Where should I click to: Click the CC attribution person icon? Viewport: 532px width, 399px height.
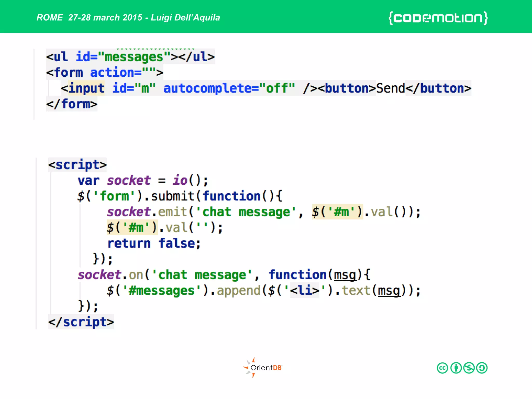(x=456, y=368)
